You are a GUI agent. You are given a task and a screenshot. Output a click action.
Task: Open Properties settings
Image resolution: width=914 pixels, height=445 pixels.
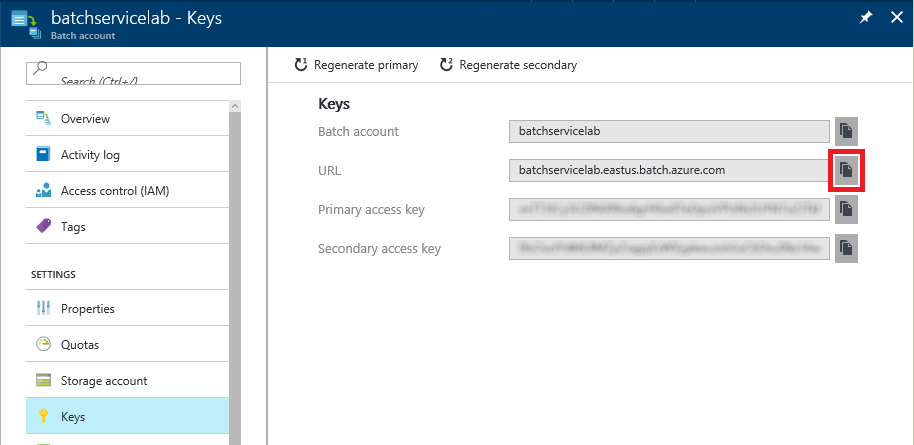coord(128,309)
